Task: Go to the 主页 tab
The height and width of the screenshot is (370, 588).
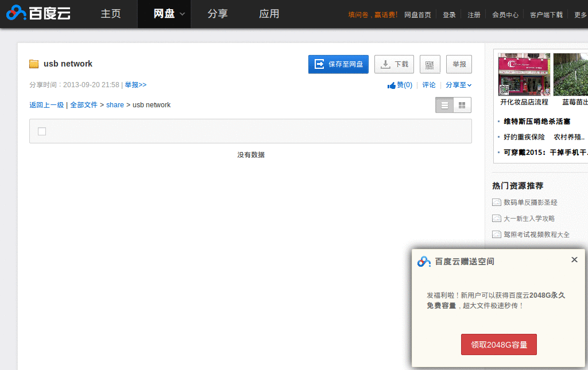Action: coord(111,14)
